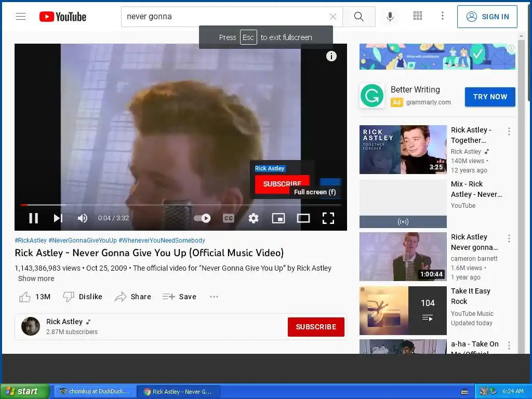Open Rick Astley channel avatar

pos(31,326)
